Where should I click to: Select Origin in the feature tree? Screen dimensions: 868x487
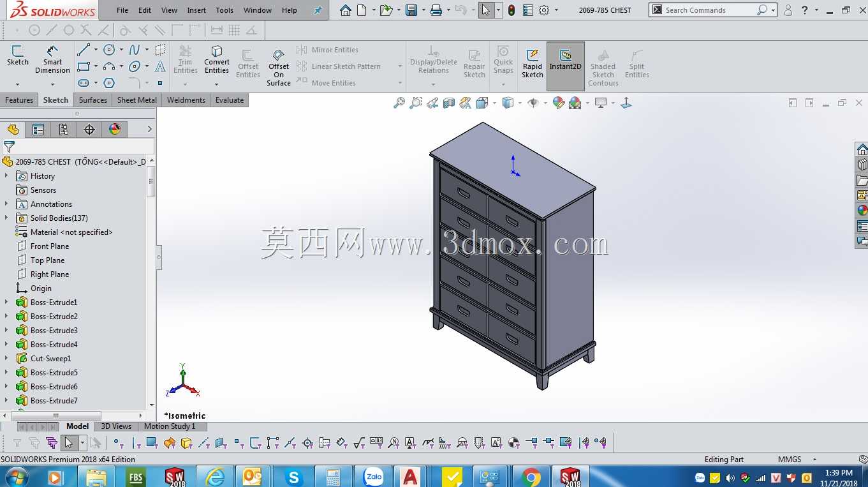pyautogui.click(x=41, y=288)
